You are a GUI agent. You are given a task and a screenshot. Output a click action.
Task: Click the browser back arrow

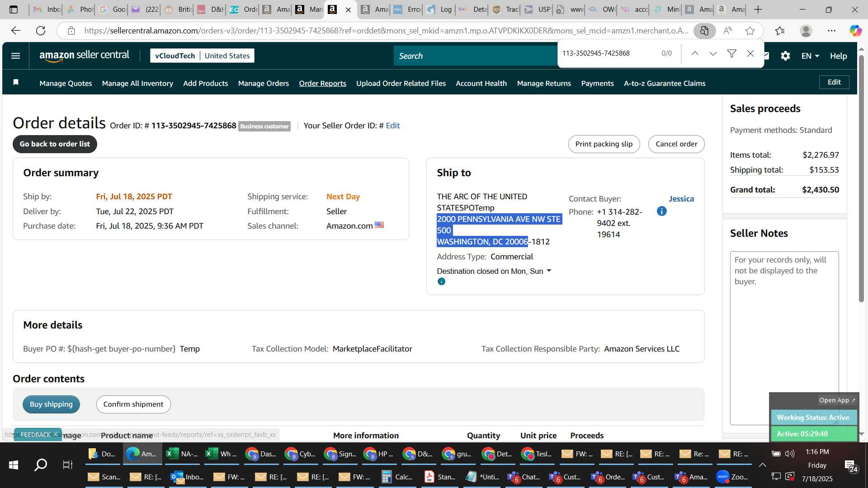(x=16, y=30)
